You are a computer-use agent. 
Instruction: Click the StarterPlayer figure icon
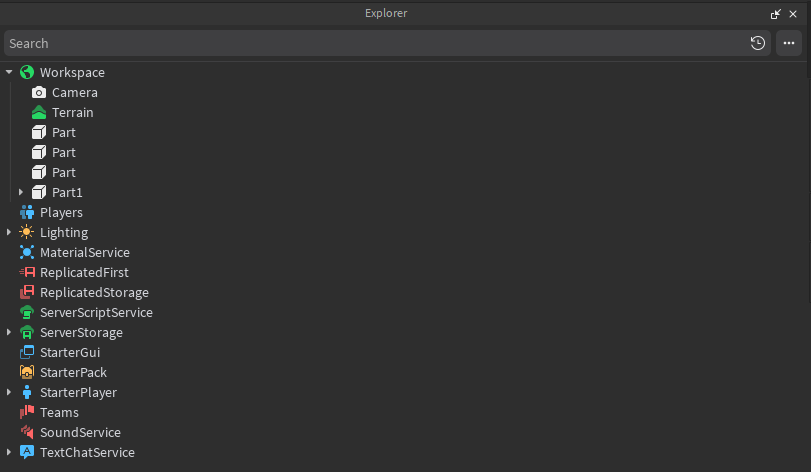27,392
